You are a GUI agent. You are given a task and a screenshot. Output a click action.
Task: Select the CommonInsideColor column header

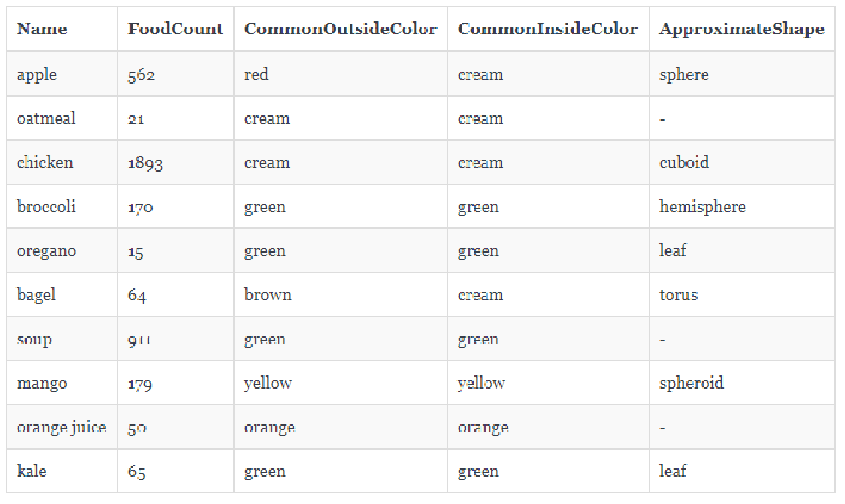click(547, 29)
